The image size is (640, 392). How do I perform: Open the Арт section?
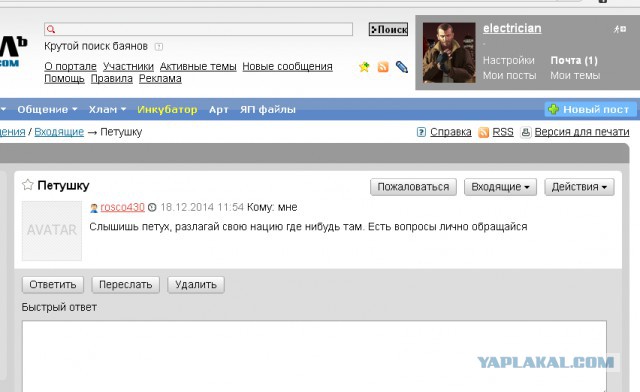pos(218,109)
